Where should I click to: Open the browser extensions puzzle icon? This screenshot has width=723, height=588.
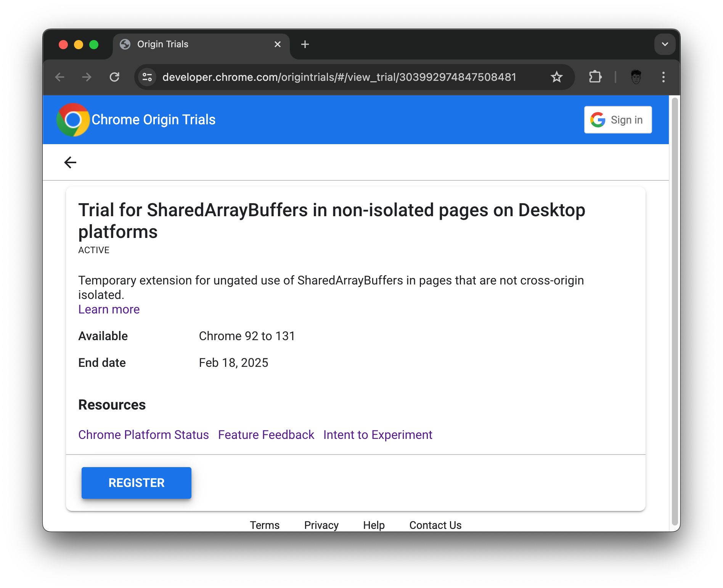pos(595,77)
